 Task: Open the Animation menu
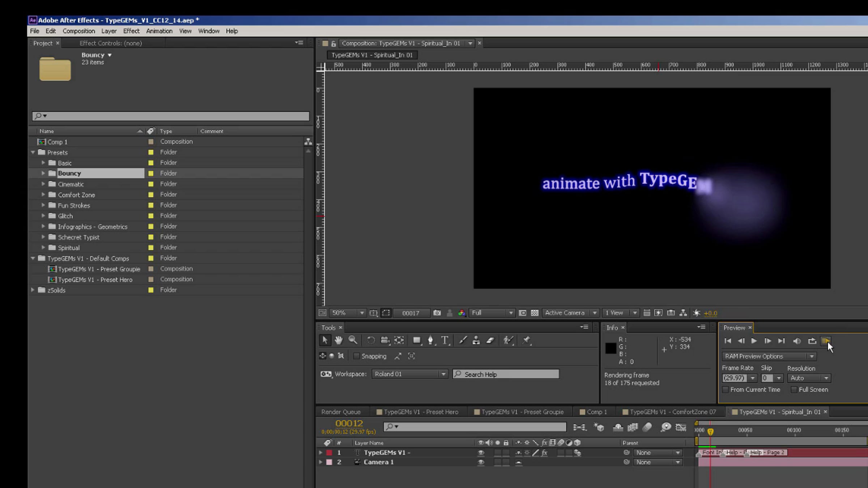click(159, 31)
